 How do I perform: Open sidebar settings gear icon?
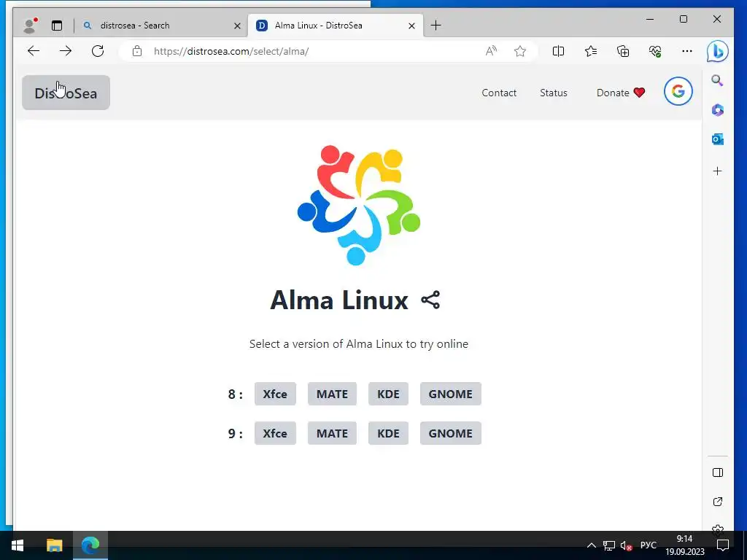(718, 529)
